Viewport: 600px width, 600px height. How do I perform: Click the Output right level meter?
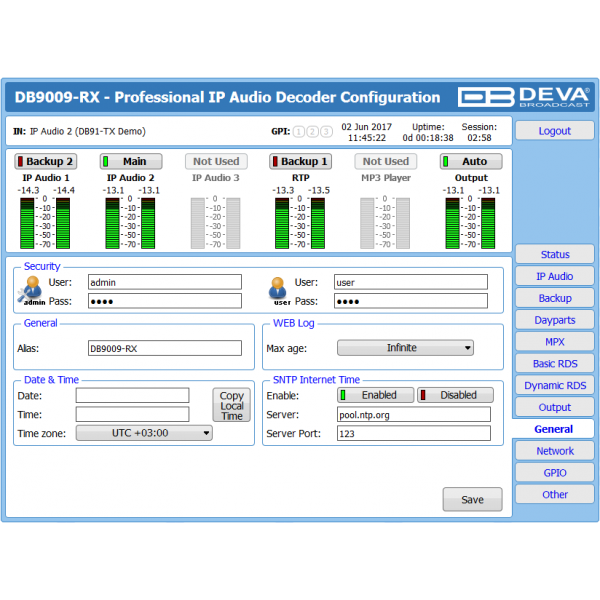tap(488, 223)
